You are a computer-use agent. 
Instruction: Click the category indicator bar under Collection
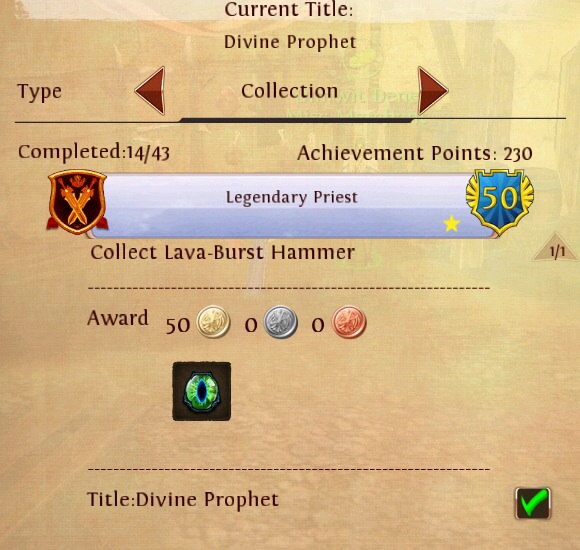(x=296, y=121)
